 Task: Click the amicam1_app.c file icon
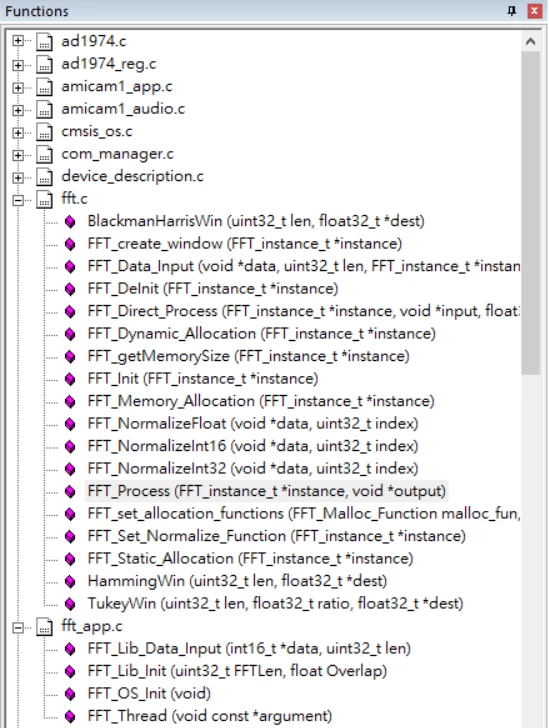coord(45,86)
